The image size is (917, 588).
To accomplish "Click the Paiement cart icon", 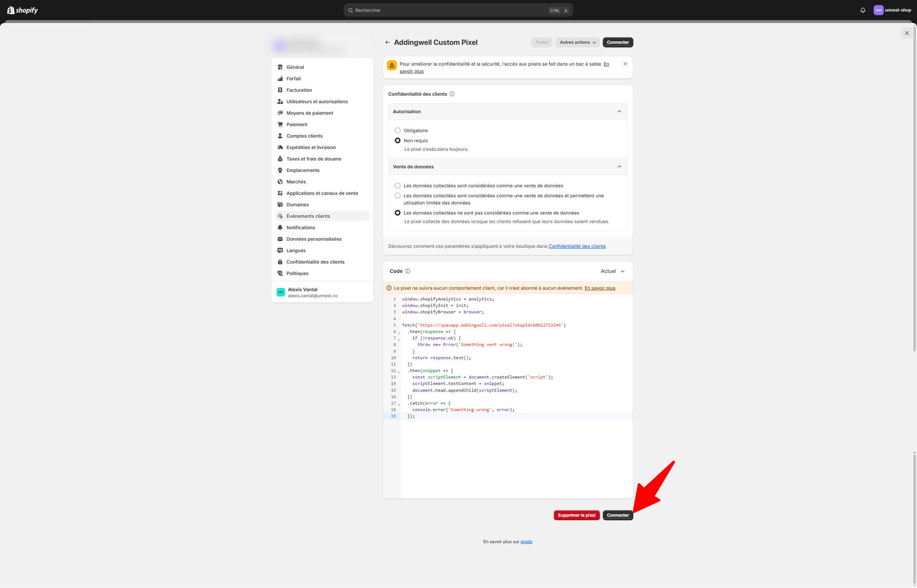I will 280,124.
